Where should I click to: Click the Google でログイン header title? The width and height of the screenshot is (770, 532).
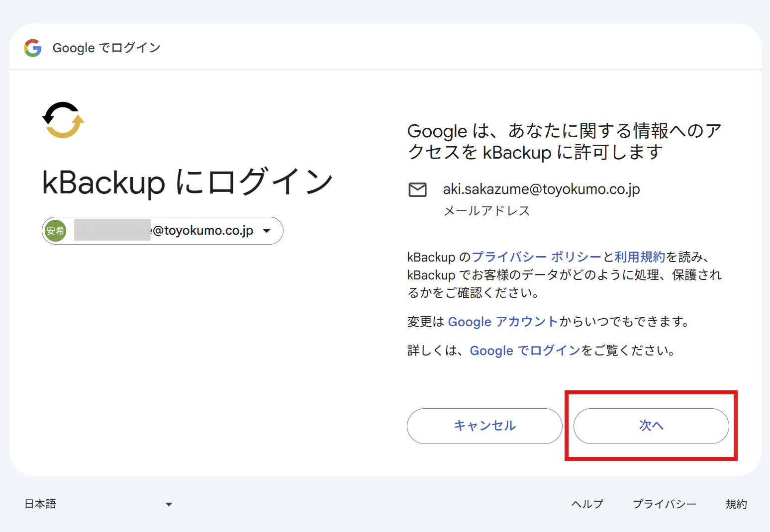(106, 48)
